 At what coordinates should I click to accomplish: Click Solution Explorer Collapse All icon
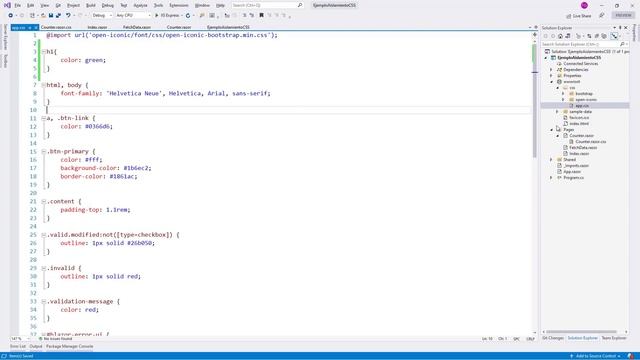(x=597, y=36)
